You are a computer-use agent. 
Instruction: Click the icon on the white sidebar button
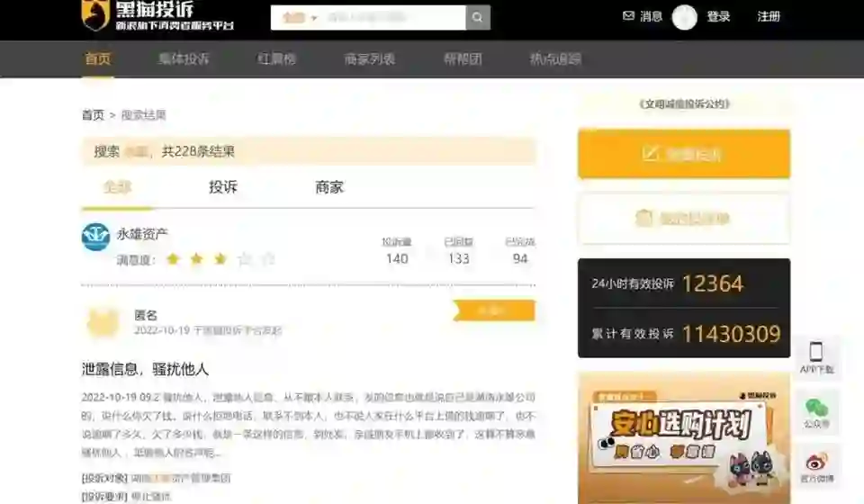point(643,218)
